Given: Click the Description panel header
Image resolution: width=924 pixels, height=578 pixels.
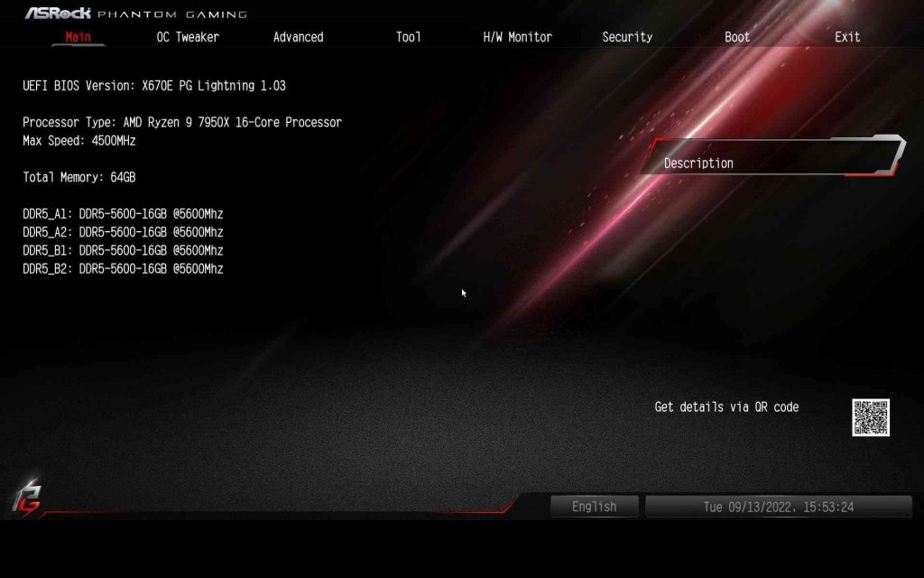Looking at the screenshot, I should coord(698,163).
